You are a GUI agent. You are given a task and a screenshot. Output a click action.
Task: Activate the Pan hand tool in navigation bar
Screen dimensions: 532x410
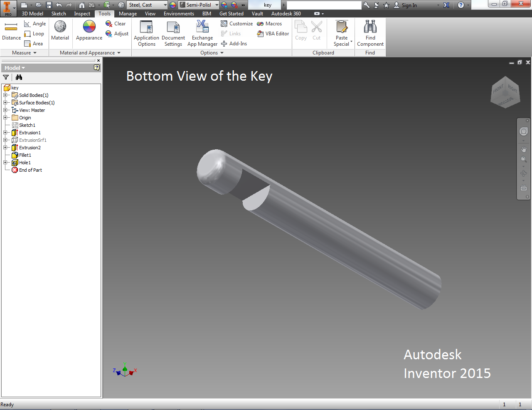tap(524, 149)
